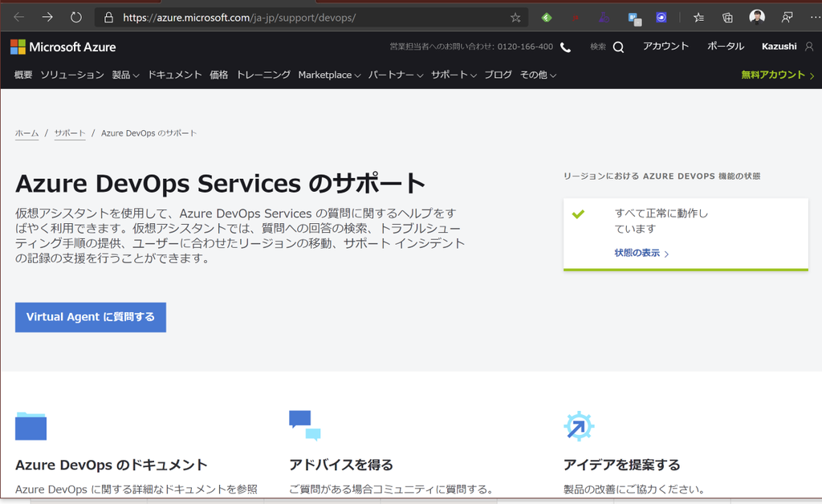The image size is (822, 504).
Task: Go back with browser back arrow
Action: [x=19, y=18]
